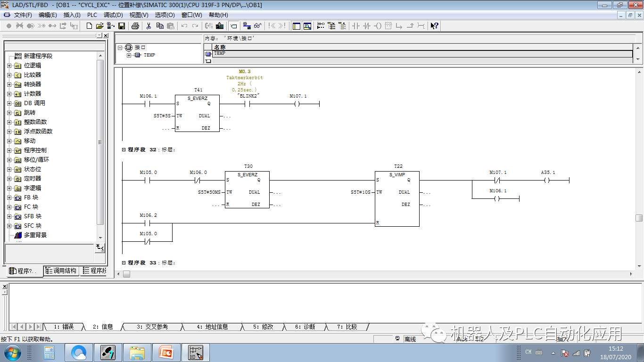Click the Open folder toolbar icon
The image size is (644, 362).
point(99,26)
